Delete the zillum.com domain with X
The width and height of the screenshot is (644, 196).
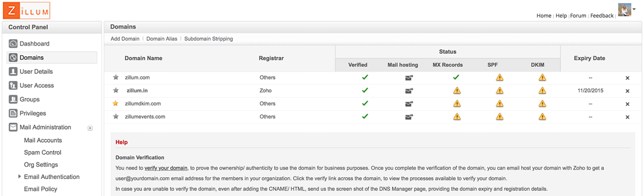tap(627, 78)
